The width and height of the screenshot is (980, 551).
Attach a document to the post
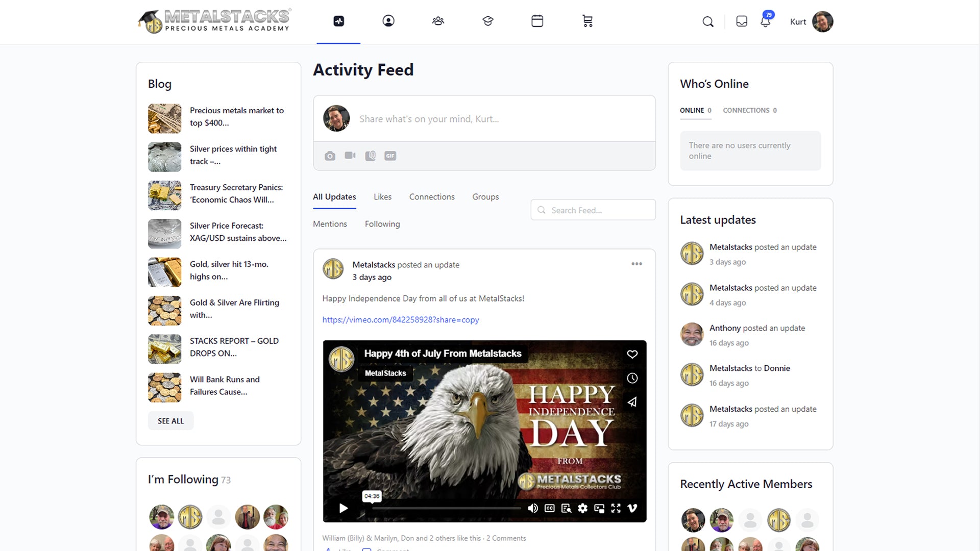tap(371, 156)
